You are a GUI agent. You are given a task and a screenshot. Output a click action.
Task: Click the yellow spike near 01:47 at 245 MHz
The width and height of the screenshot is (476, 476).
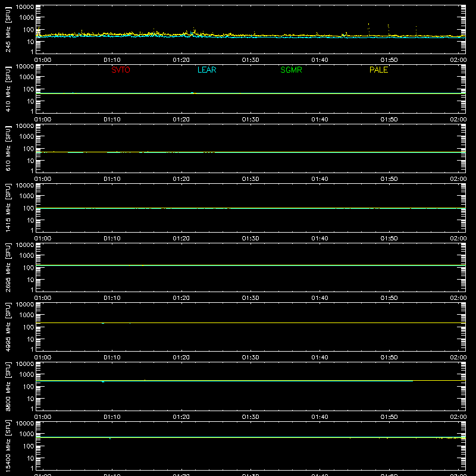coord(368,29)
